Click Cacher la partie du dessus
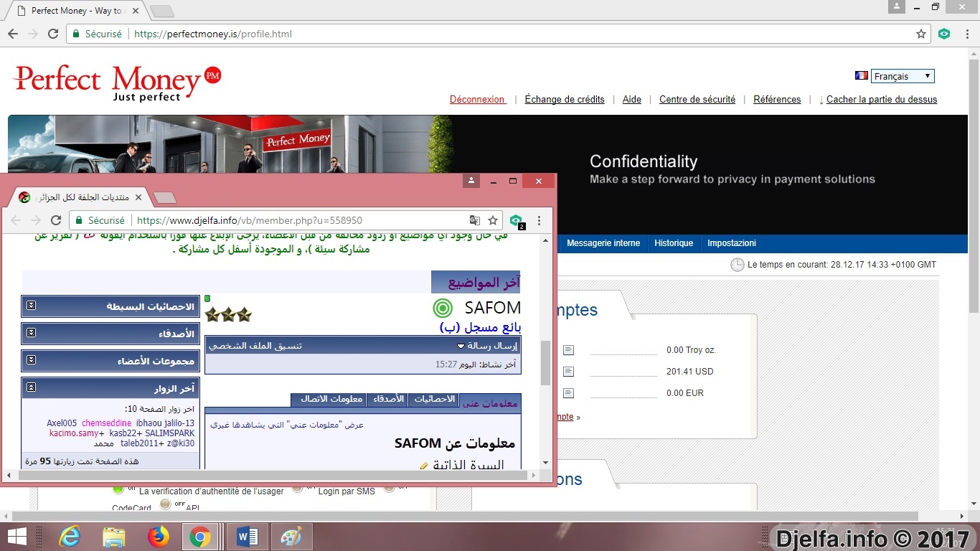980x551 pixels. [882, 100]
